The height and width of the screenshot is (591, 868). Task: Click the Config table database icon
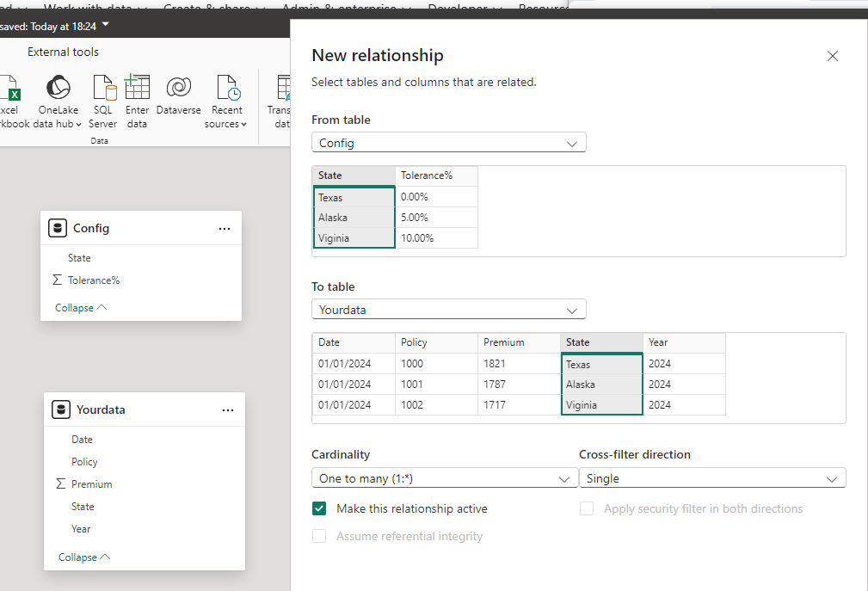[58, 228]
